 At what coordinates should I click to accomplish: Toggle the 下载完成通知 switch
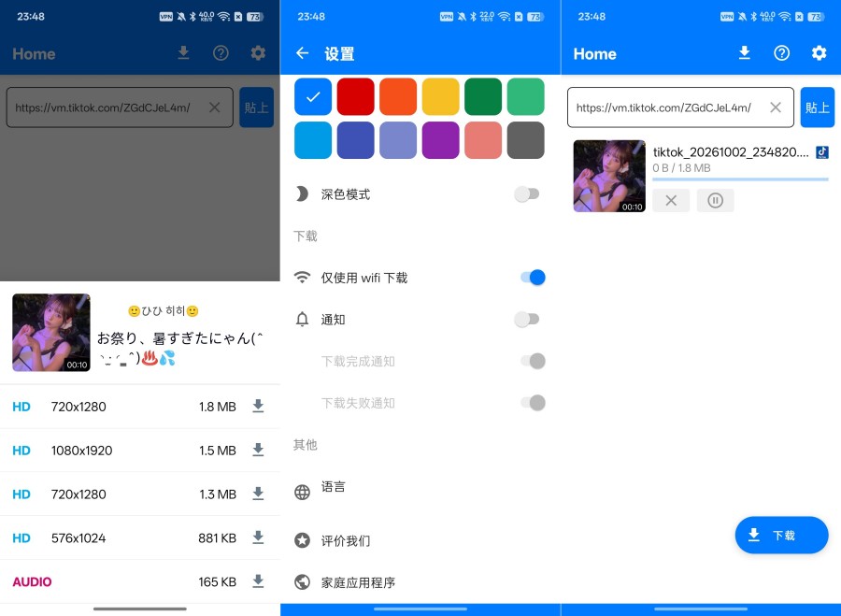pos(533,361)
